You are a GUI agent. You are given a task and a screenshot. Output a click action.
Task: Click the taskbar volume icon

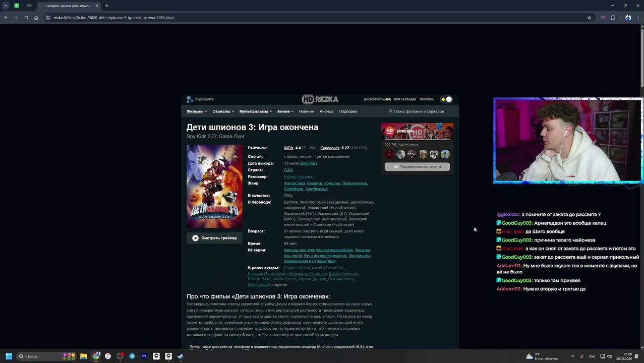coord(609,356)
